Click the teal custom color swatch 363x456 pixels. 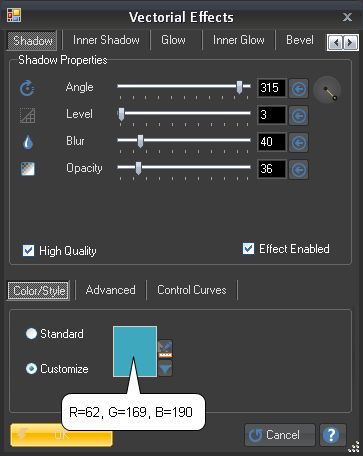pyautogui.click(x=135, y=352)
